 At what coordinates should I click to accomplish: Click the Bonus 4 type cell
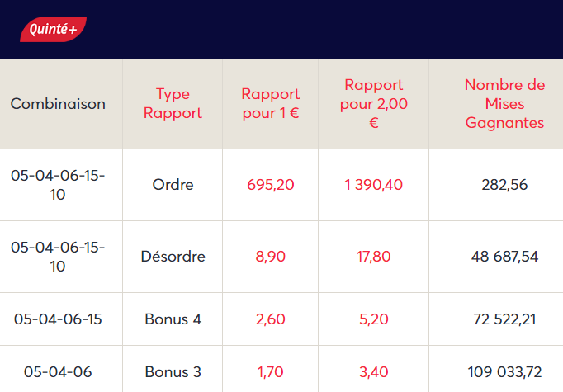[173, 319]
